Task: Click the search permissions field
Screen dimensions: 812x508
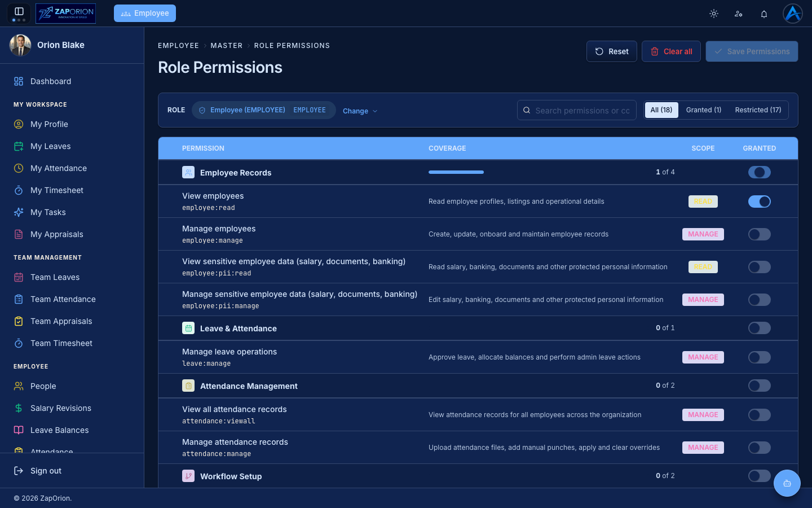Action: pyautogui.click(x=577, y=110)
